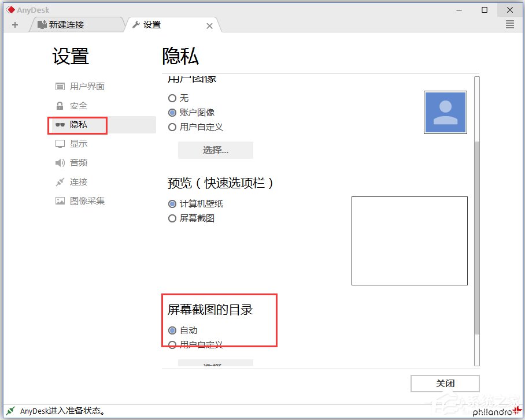
Task: Open the 音频 audio settings
Action: click(x=76, y=162)
